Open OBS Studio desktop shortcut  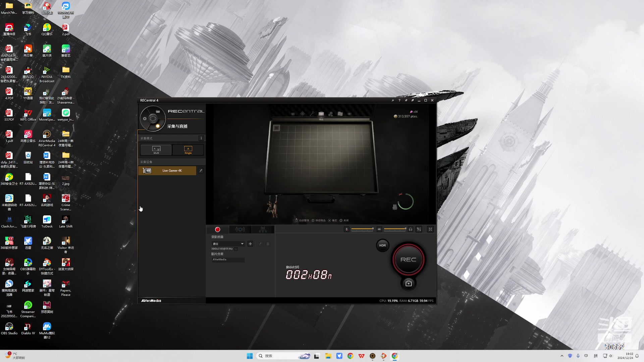[x=9, y=328]
